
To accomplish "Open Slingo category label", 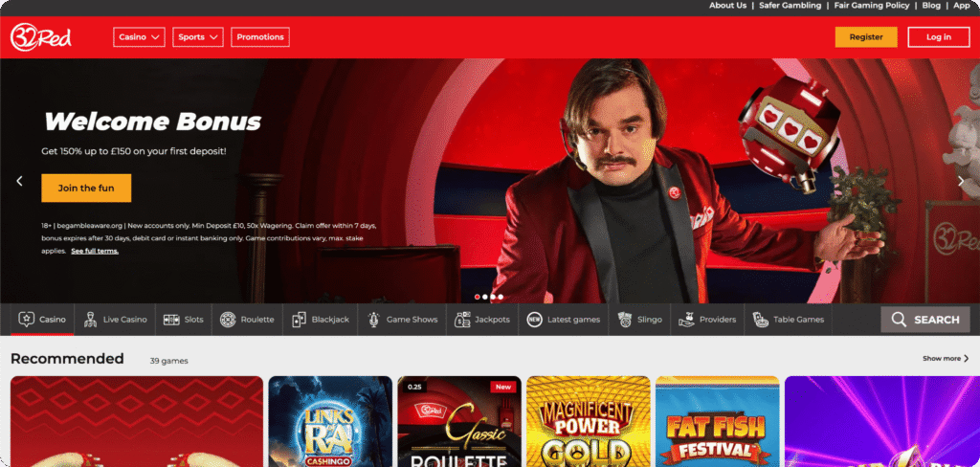I will [650, 320].
